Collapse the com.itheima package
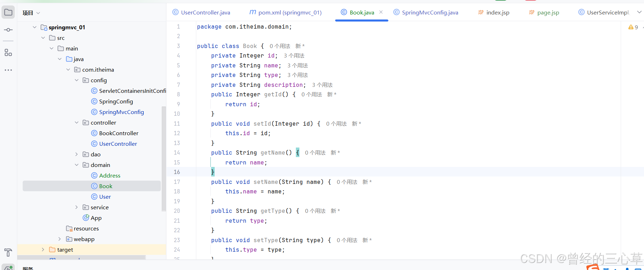Viewport: 644px width, 270px height. click(x=68, y=70)
